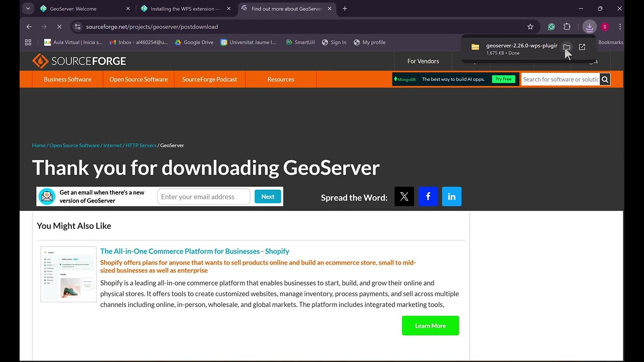This screenshot has width=644, height=362.
Task: Focus the Search for software field
Action: [x=560, y=79]
